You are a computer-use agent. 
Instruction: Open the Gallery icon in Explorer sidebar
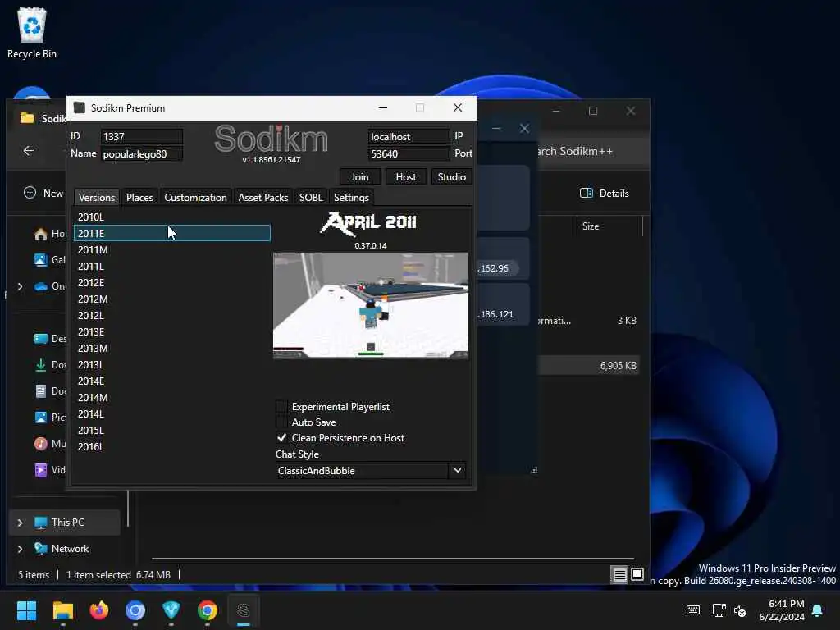41,260
